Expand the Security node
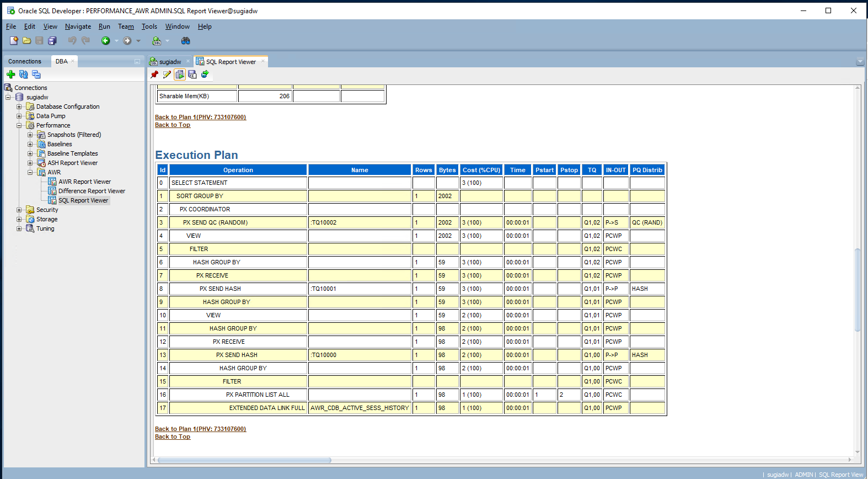This screenshot has width=868, height=479. coord(19,210)
